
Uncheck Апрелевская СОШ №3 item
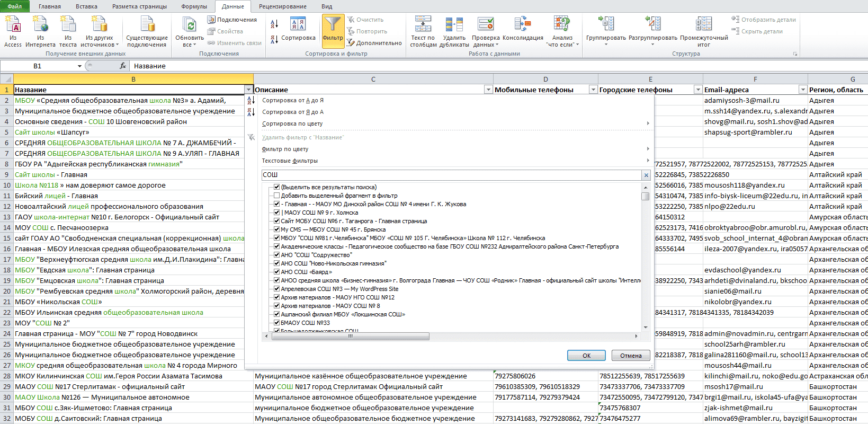[276, 289]
